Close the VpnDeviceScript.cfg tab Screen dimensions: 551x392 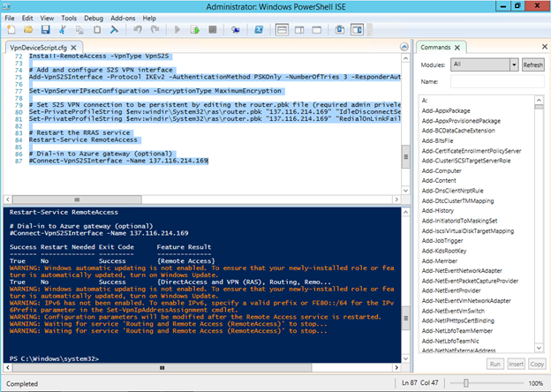[73, 48]
